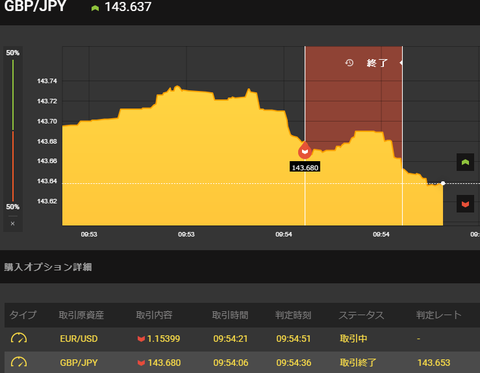Click the green portion of the sentiment bar
The width and height of the screenshot is (480, 373).
(x=13, y=95)
